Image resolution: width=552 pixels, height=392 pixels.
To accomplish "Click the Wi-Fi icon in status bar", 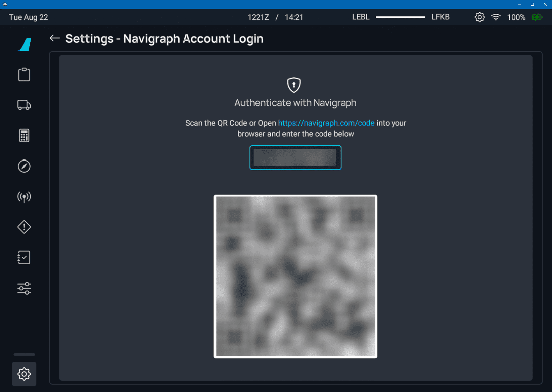I will [x=496, y=17].
